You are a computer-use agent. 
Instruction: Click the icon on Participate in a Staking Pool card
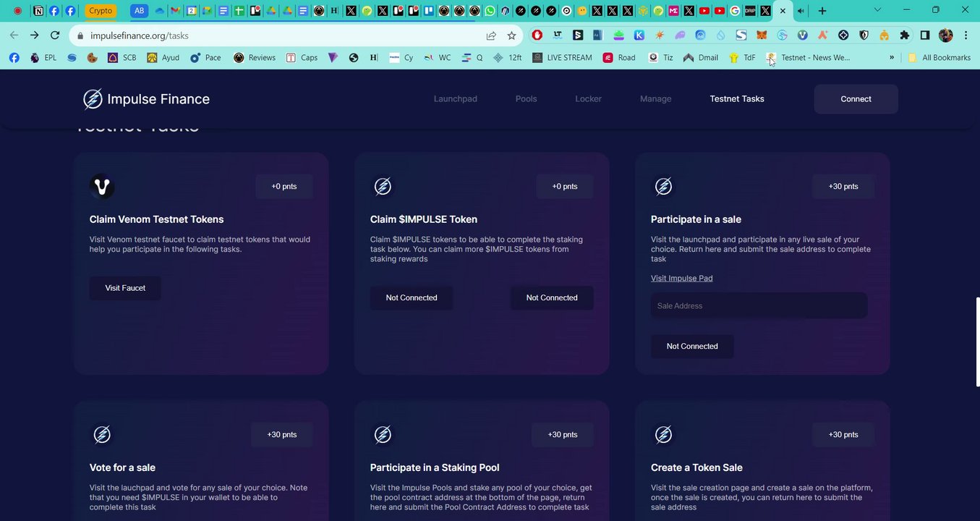383,435
